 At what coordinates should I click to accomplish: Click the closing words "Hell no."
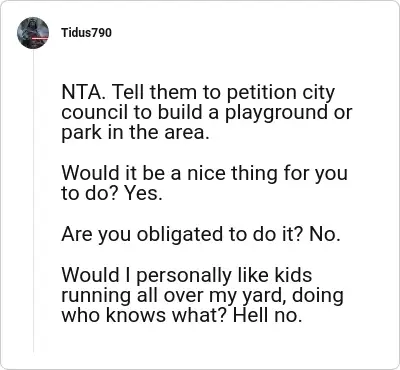coord(268,315)
